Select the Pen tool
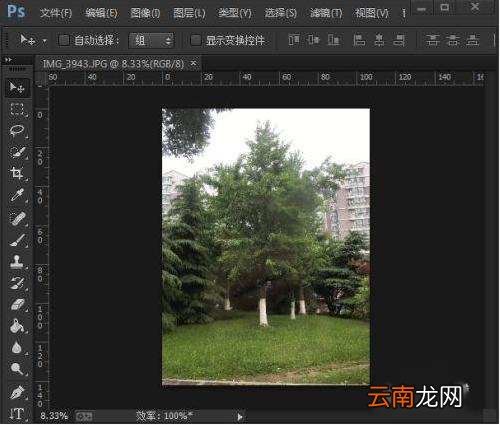500x425 pixels. click(17, 392)
